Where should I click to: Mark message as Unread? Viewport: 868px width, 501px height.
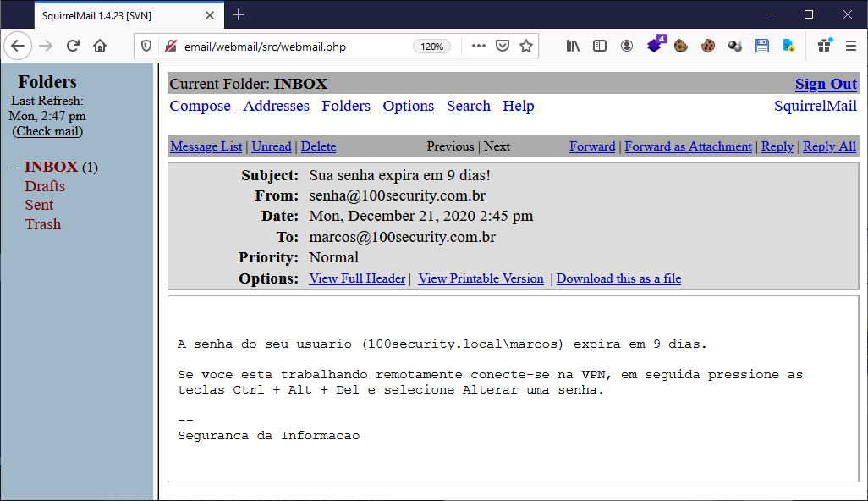point(272,146)
